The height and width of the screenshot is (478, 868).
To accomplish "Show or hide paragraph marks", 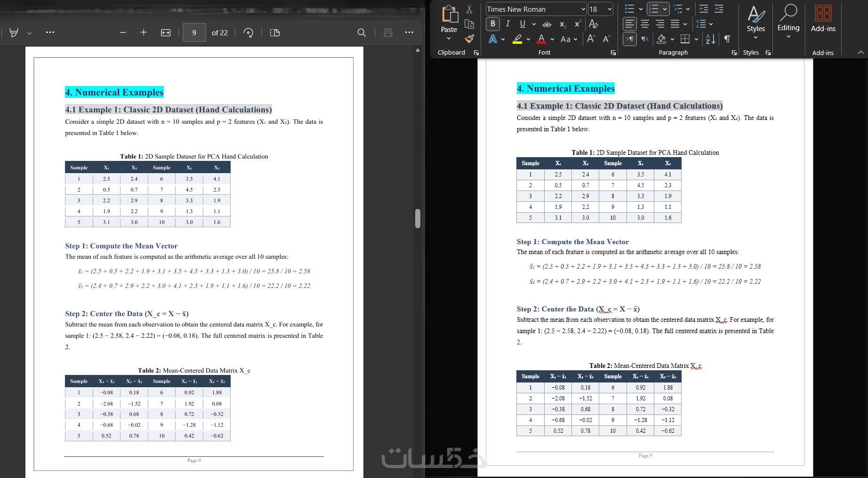I will click(727, 39).
